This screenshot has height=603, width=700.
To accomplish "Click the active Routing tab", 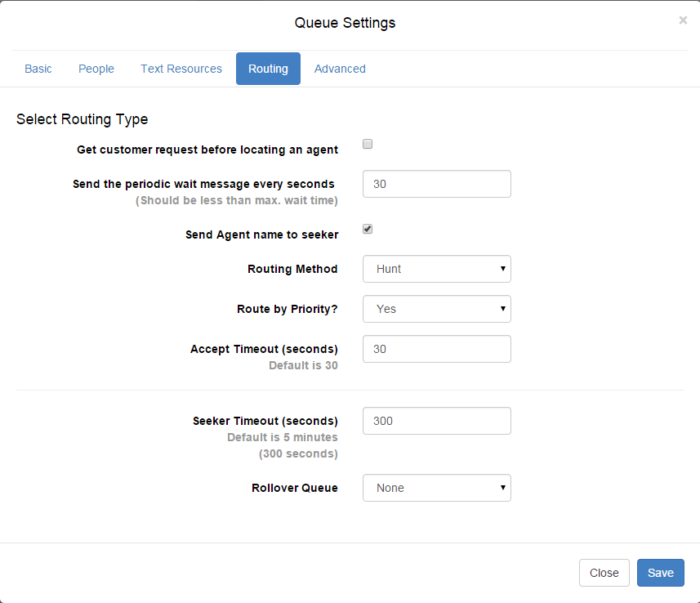I will [268, 69].
